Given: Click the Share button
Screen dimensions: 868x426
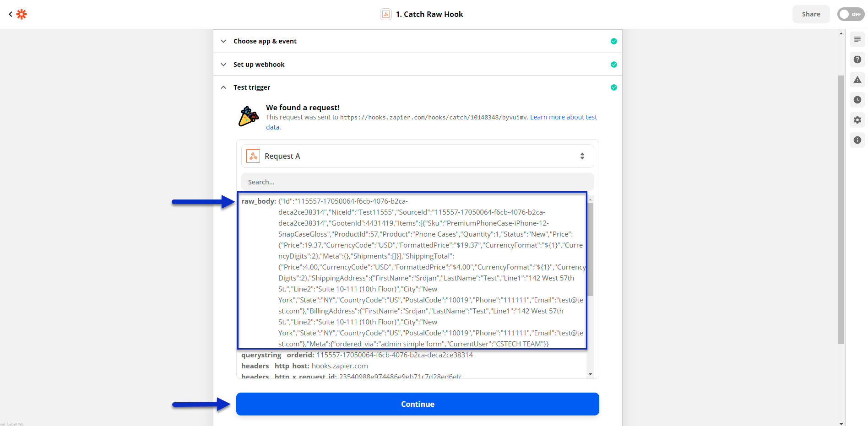Looking at the screenshot, I should (811, 14).
